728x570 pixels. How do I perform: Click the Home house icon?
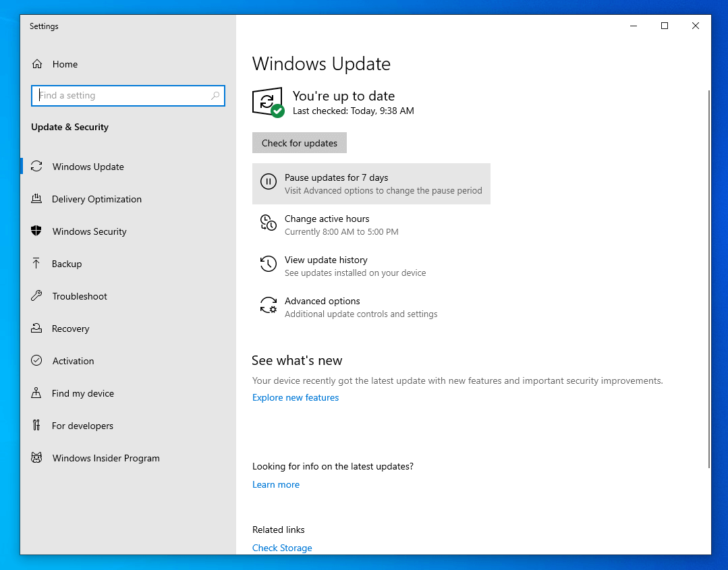(x=37, y=64)
